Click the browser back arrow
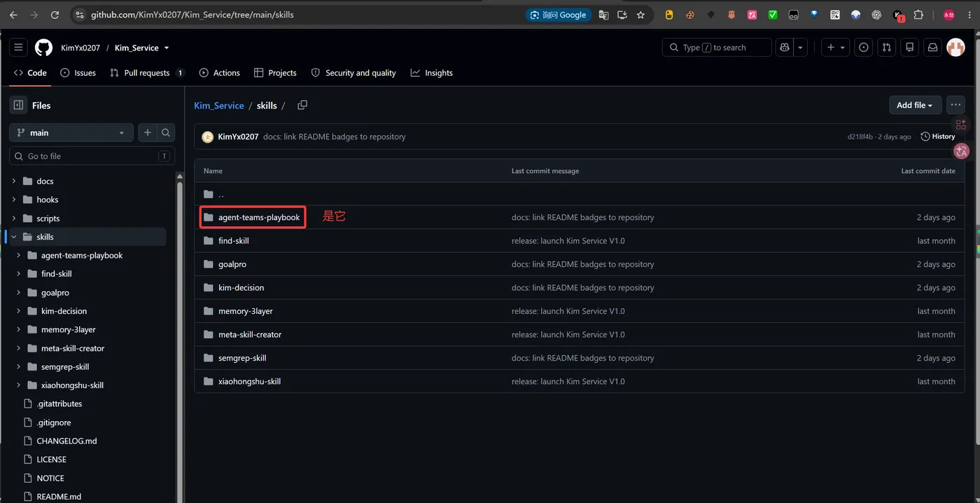 click(13, 15)
